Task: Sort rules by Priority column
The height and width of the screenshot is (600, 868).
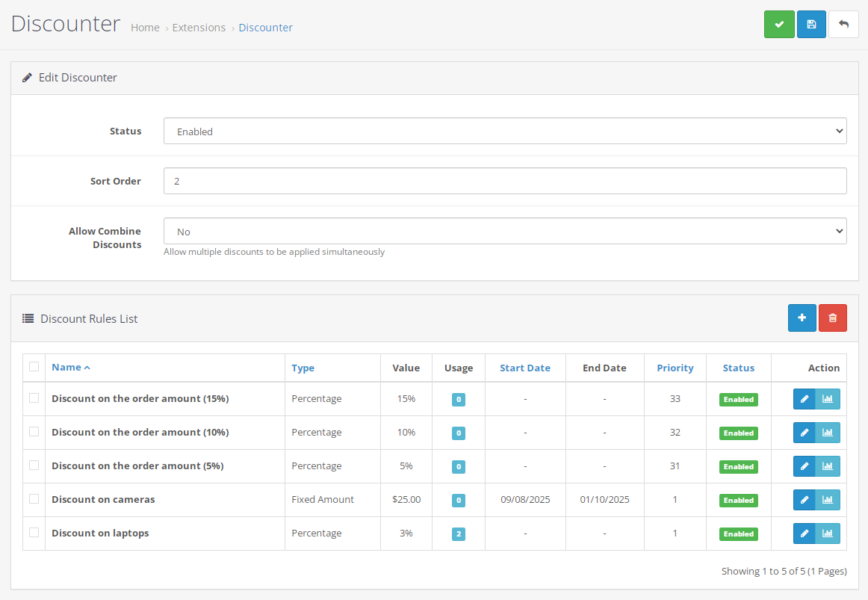Action: coord(675,368)
